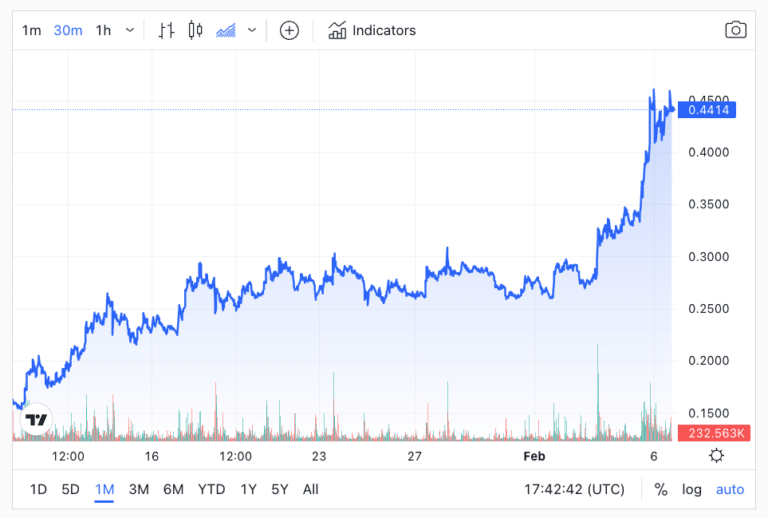This screenshot has height=518, width=768.
Task: Set date range to YTD
Action: click(212, 489)
